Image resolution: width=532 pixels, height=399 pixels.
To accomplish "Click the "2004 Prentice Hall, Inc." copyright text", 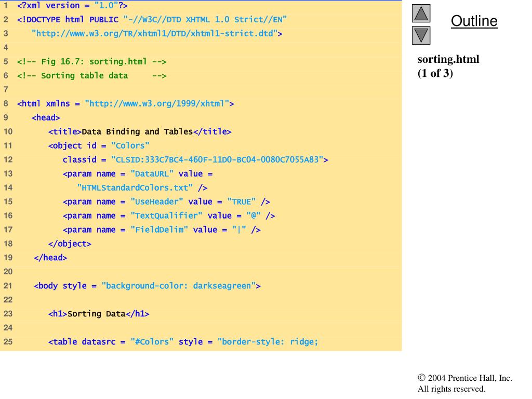I will click(465, 378).
